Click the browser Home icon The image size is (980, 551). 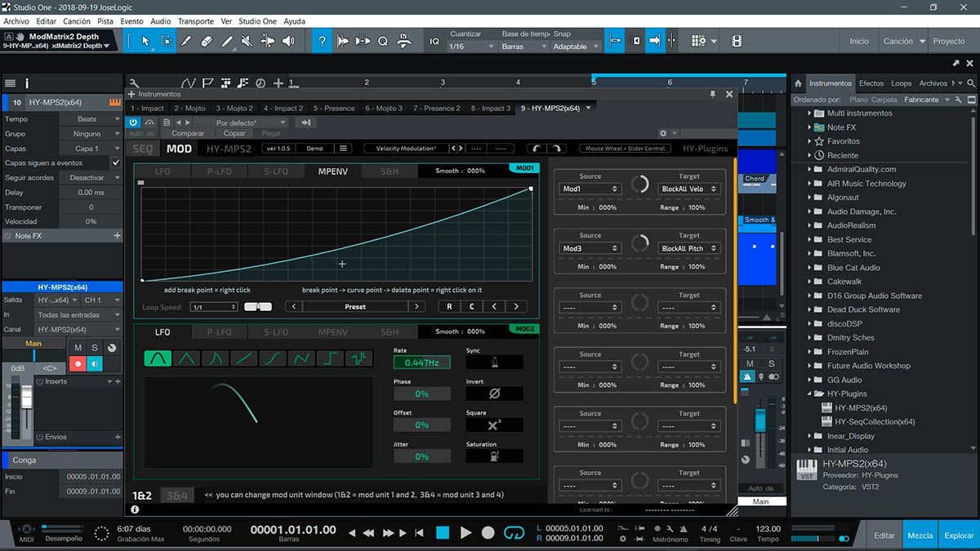[798, 83]
